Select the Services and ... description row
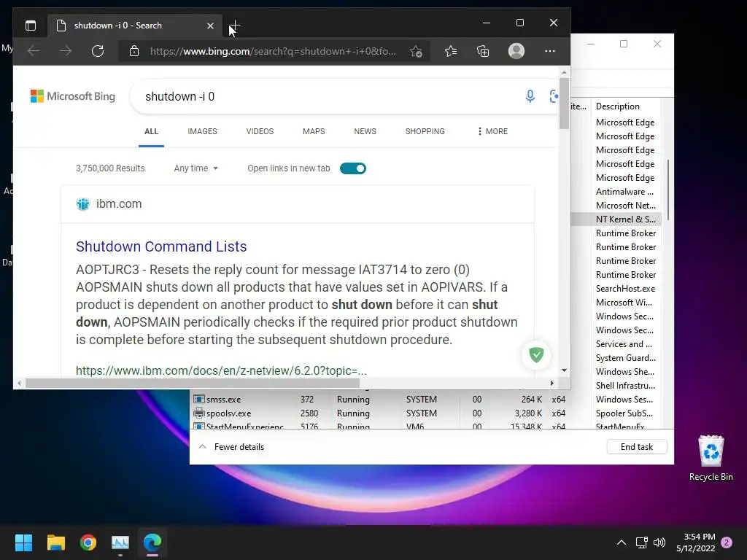This screenshot has width=747, height=560. coord(624,344)
